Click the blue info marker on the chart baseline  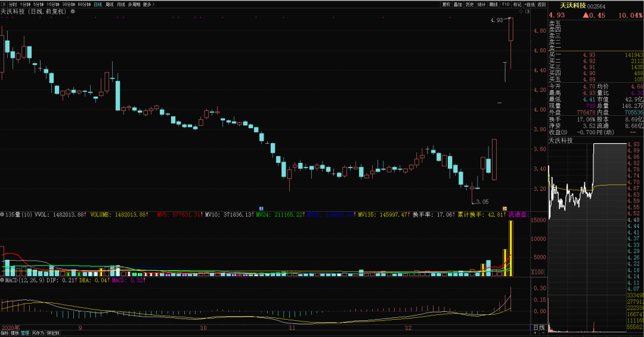pos(261,209)
